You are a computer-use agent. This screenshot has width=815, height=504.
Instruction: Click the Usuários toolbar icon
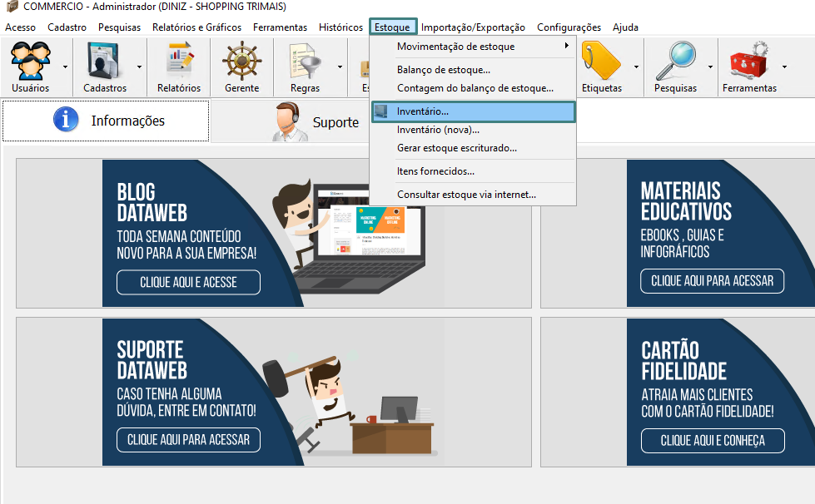pos(30,62)
